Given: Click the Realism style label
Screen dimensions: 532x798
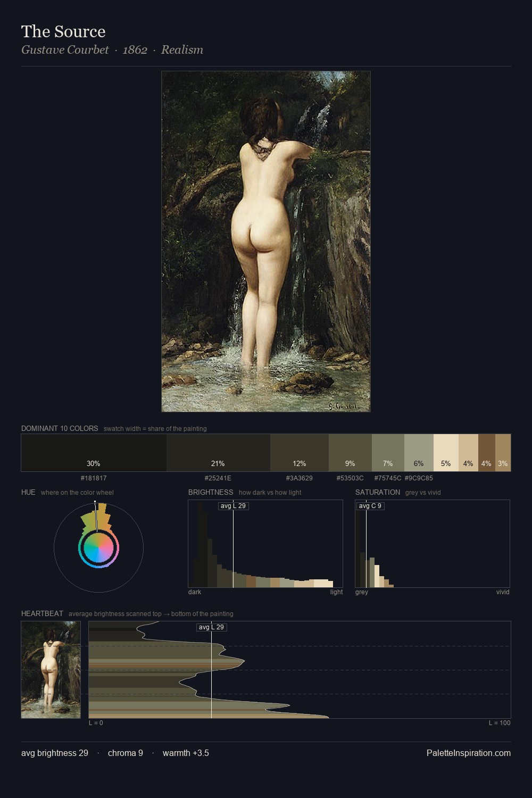Looking at the screenshot, I should 182,49.
